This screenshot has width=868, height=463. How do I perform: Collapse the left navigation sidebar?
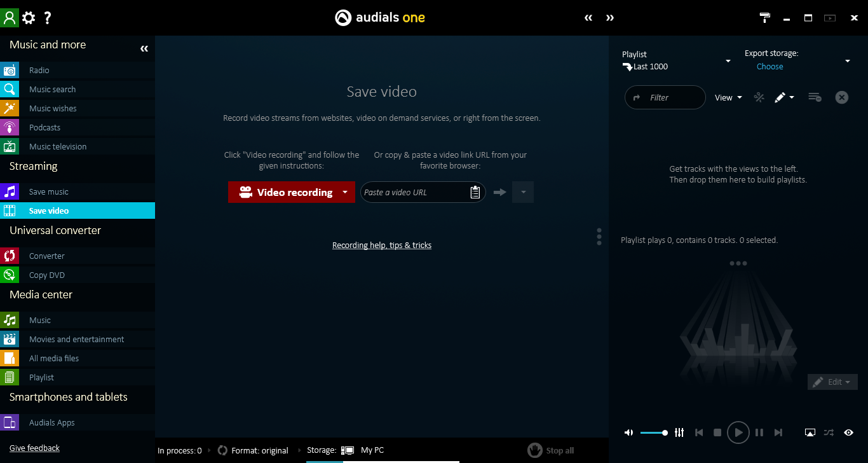coord(144,48)
